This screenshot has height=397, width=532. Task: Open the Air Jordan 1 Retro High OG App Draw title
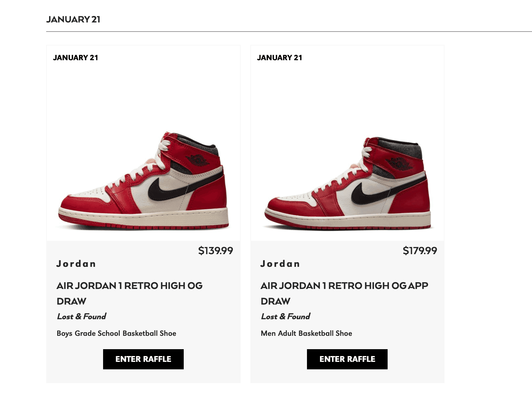(x=344, y=293)
